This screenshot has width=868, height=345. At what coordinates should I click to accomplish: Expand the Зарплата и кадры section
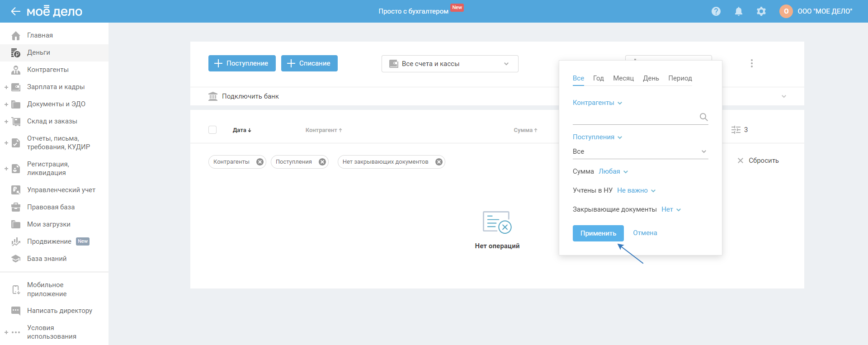(6, 87)
